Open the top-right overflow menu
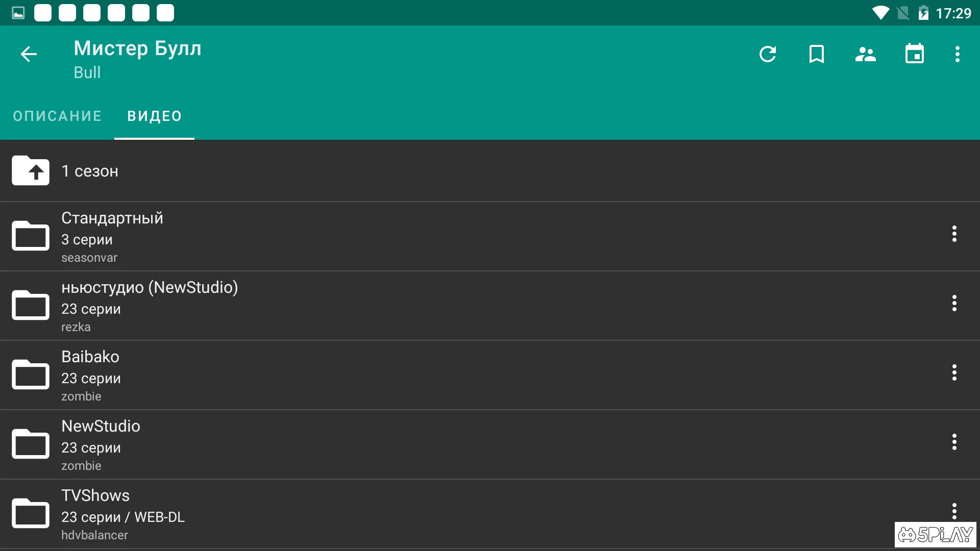This screenshot has height=551, width=980. coord(958,54)
